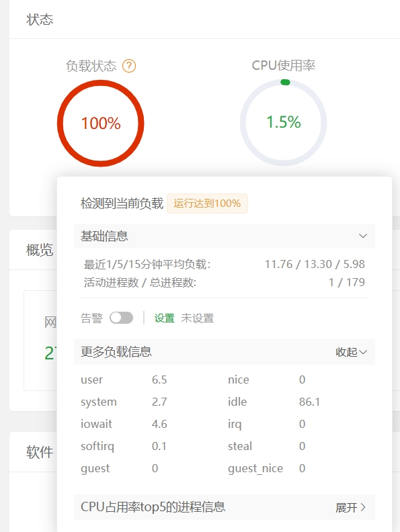Click the idle value 86.1
Image resolution: width=400 pixels, height=532 pixels.
click(310, 402)
